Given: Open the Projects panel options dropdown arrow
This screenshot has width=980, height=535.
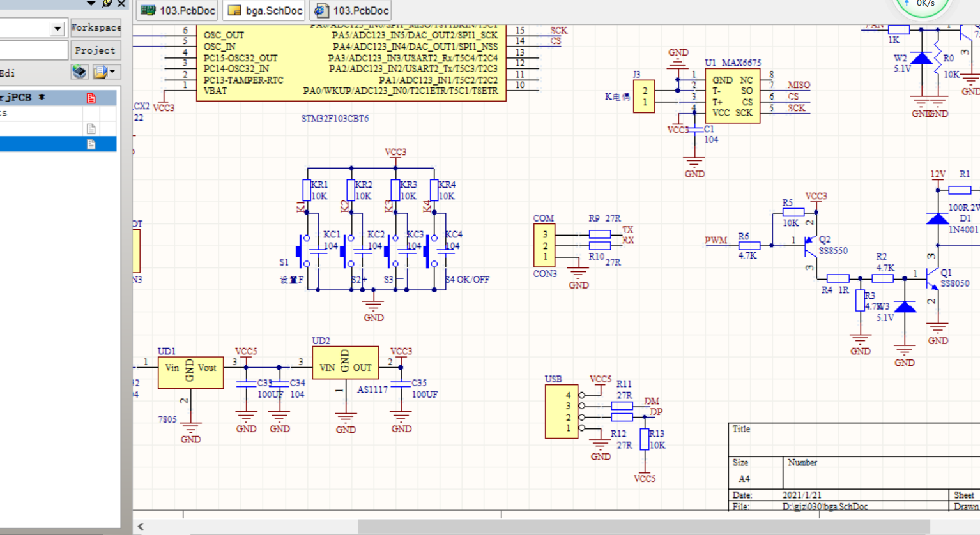Looking at the screenshot, I should pos(91,3).
